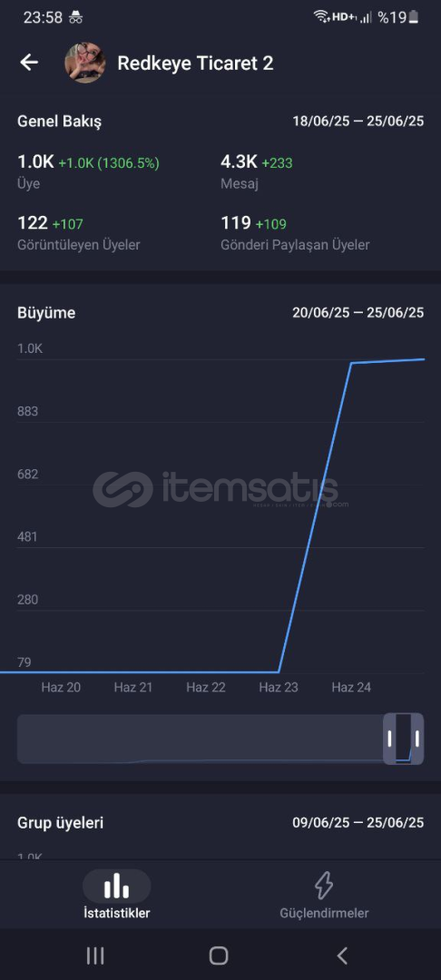Open Android recent apps button

click(x=95, y=955)
